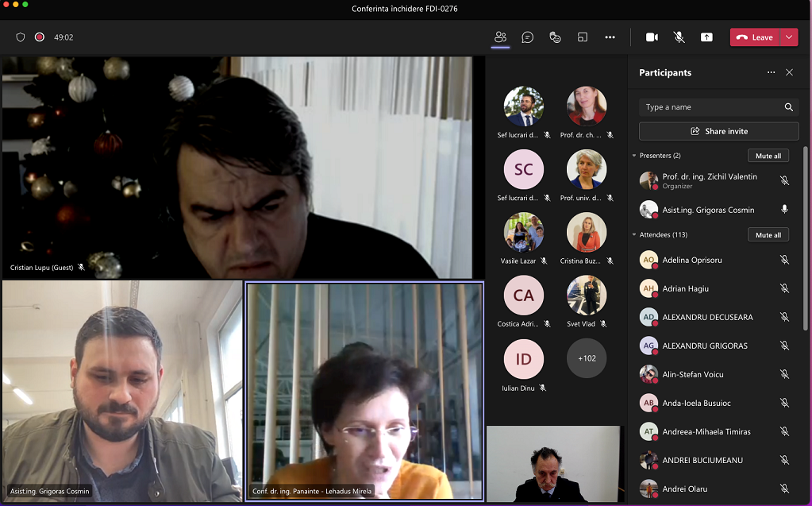Toggle the participants panel icon
This screenshot has width=812, height=506.
click(500, 37)
